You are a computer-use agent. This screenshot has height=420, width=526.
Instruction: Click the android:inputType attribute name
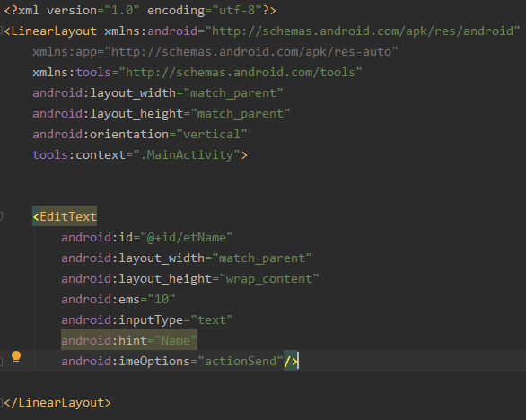(x=122, y=320)
